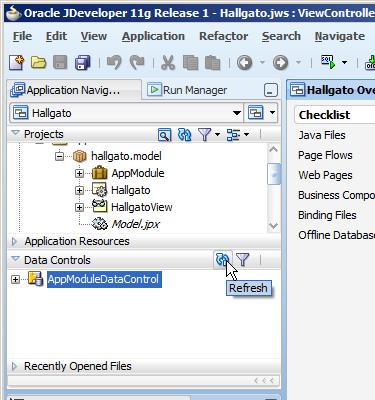Click the AppModuleDataControl database icon
375x400 pixels.
[35, 279]
